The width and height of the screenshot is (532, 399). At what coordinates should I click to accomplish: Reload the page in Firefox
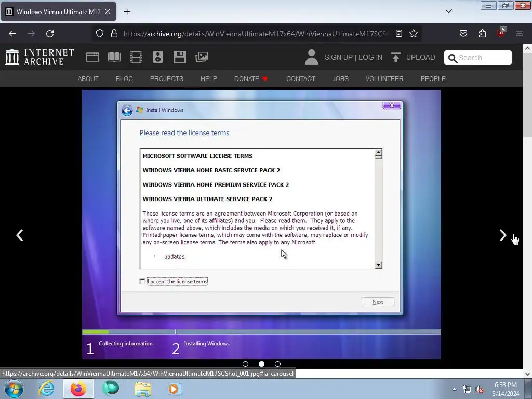pos(50,34)
